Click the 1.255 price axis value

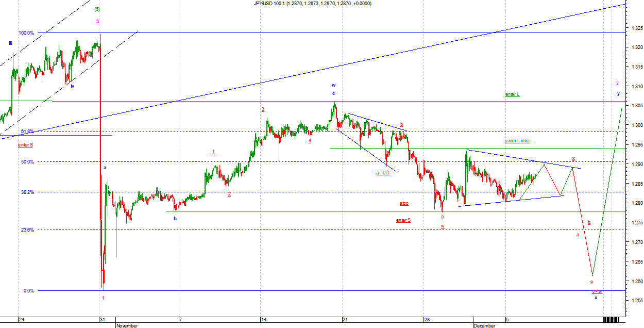coord(635,301)
